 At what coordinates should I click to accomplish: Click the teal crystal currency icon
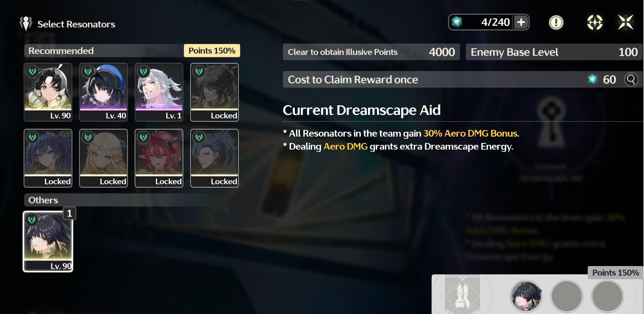click(x=457, y=22)
